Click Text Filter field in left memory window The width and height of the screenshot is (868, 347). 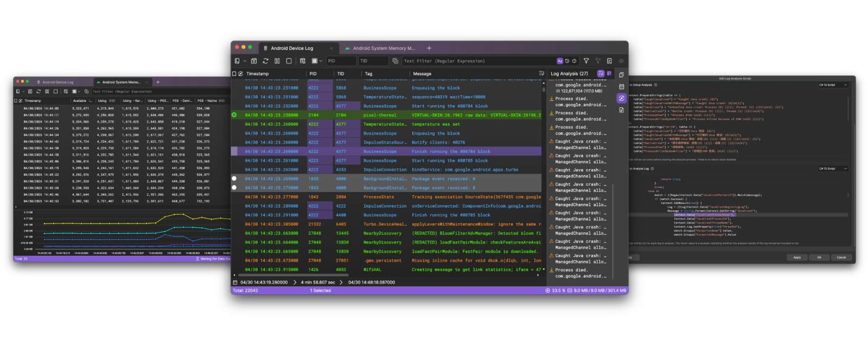pyautogui.click(x=161, y=92)
